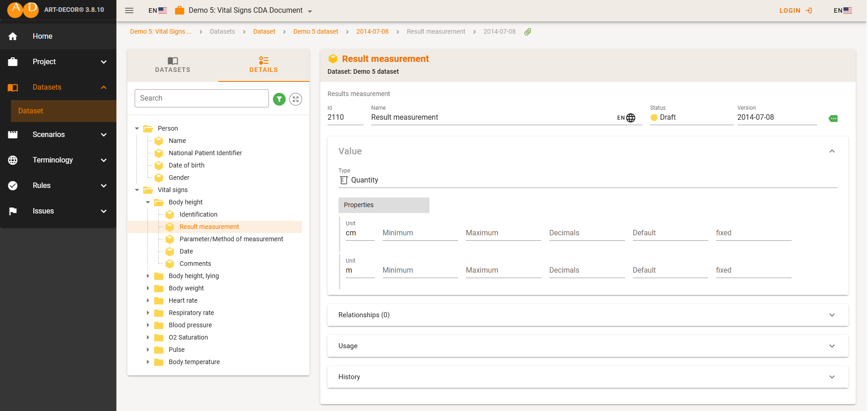Screen dimensions: 868x411
Task: Expand the Relationships (0) panel
Action: 588,315
